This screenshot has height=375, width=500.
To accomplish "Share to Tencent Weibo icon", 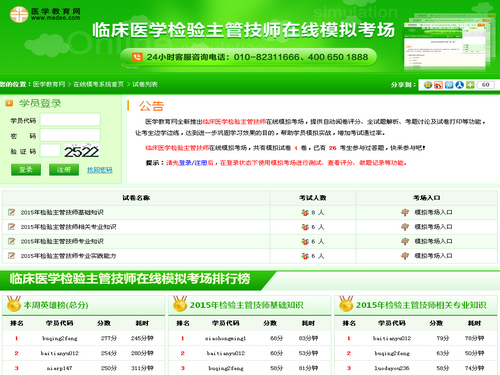I will 449,85.
